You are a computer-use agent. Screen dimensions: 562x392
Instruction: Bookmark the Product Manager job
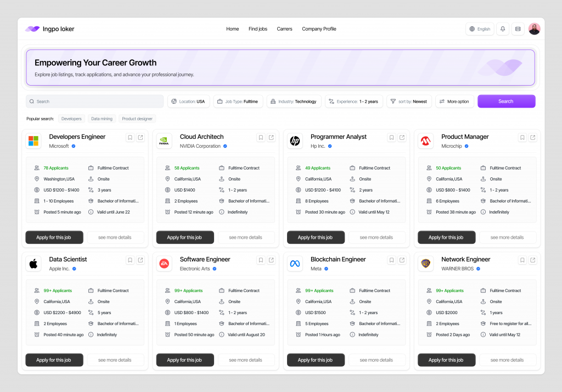coord(522,138)
